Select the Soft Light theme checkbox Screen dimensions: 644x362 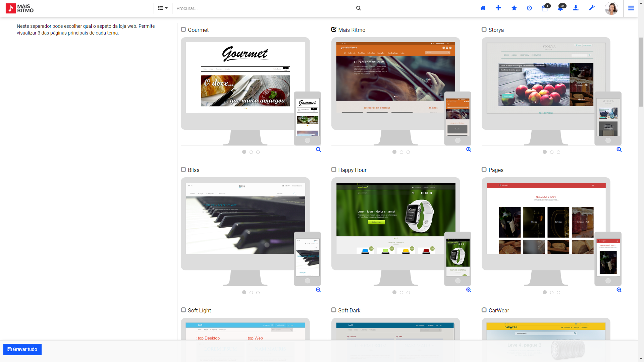click(183, 310)
